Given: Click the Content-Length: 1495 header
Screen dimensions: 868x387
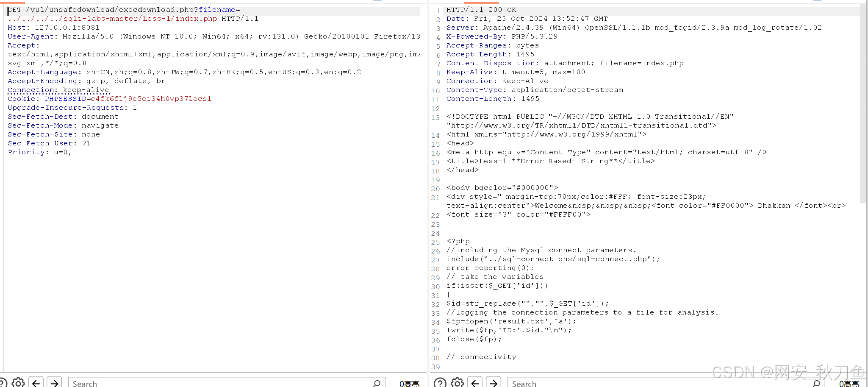Looking at the screenshot, I should coord(493,99).
